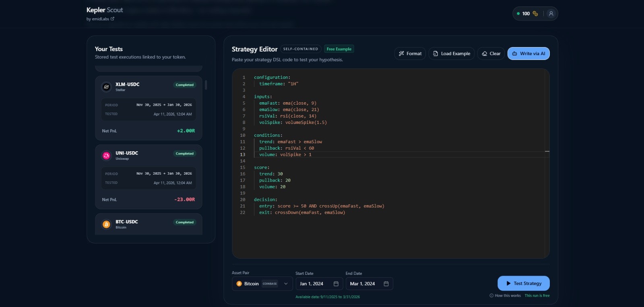Click the line 'pullback: rsiVal < 60'
Screen dimensions: 644x307
tap(287, 148)
